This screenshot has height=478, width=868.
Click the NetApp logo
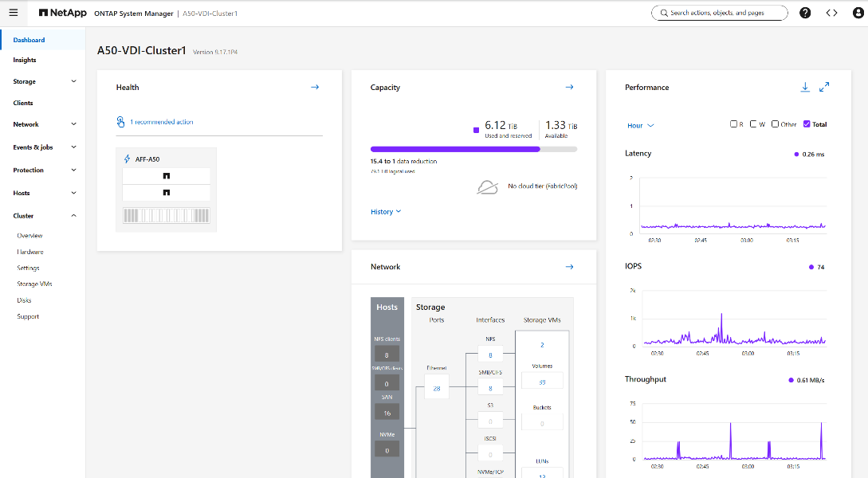pyautogui.click(x=62, y=13)
